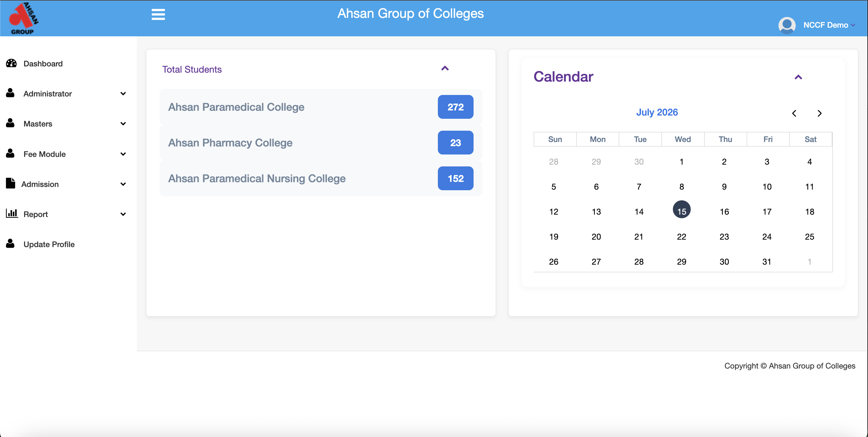Select date 10 in calendar
This screenshot has width=868, height=437.
767,187
